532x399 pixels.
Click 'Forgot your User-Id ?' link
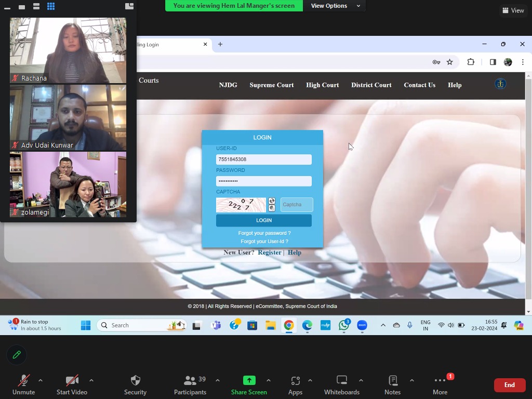(264, 242)
